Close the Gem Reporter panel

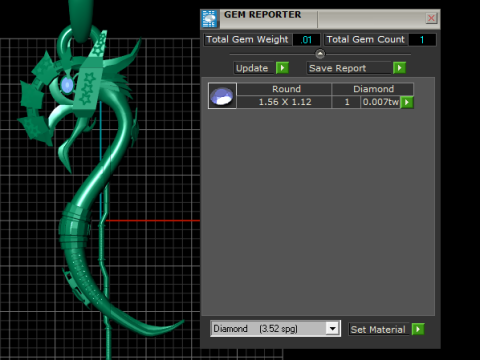pyautogui.click(x=431, y=18)
